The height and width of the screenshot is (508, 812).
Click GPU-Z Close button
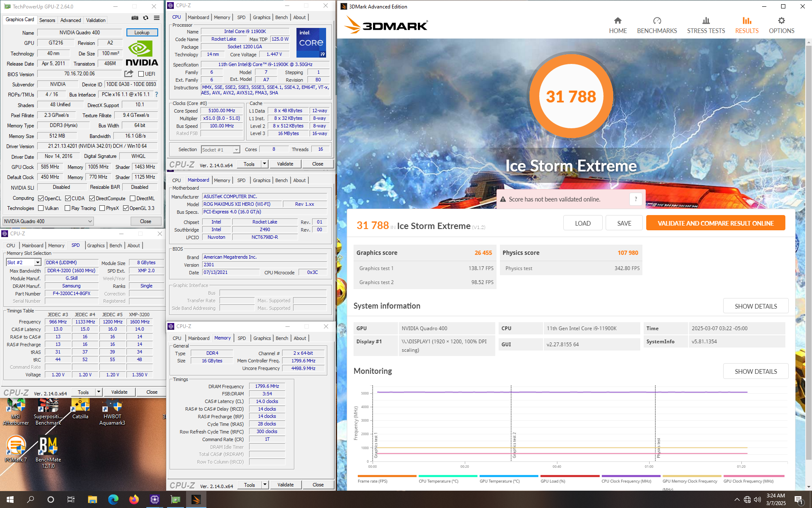pos(145,221)
